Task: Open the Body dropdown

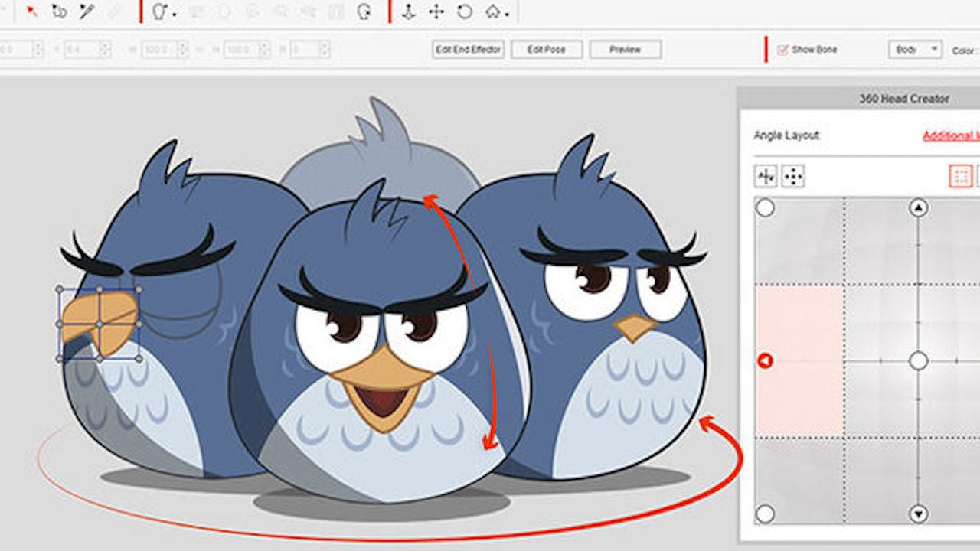Action: [x=915, y=49]
